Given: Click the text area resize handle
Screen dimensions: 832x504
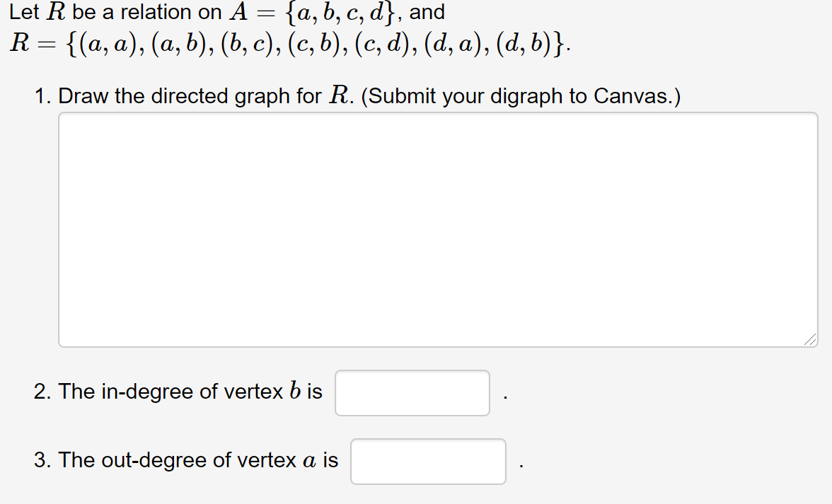Looking at the screenshot, I should [811, 341].
